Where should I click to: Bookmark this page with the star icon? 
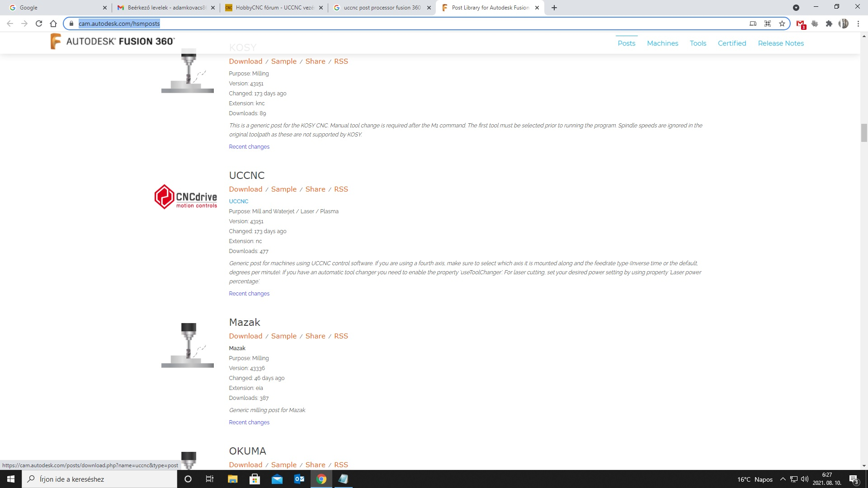tap(782, 23)
